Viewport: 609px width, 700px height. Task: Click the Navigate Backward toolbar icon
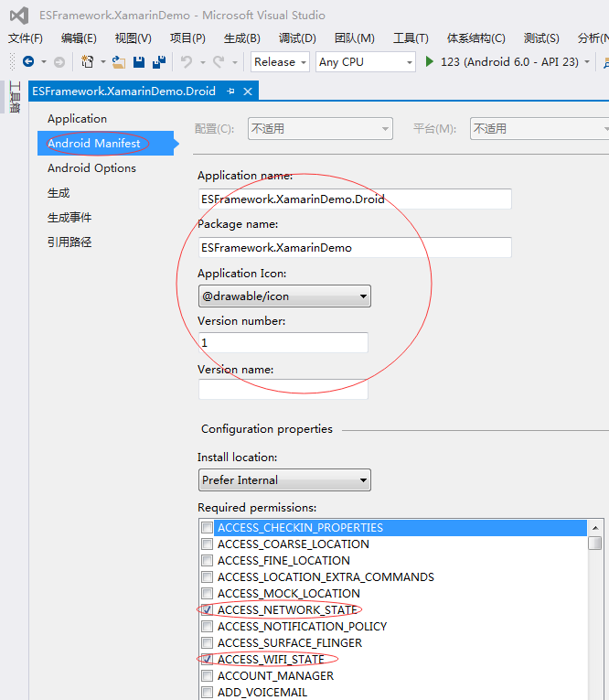coord(27,62)
